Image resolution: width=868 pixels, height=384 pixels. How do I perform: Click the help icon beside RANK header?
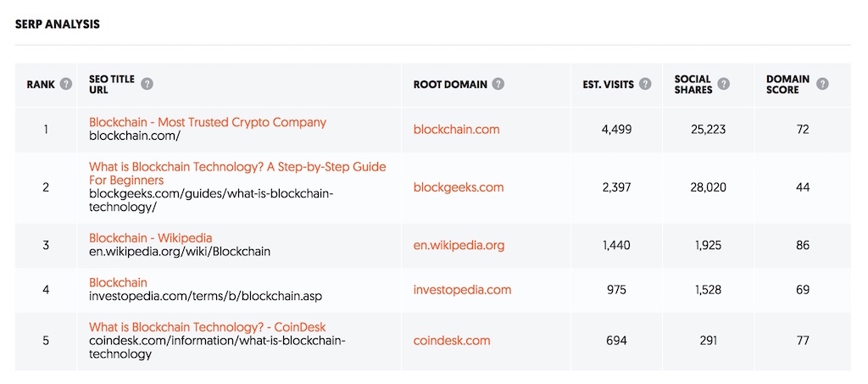(x=66, y=84)
